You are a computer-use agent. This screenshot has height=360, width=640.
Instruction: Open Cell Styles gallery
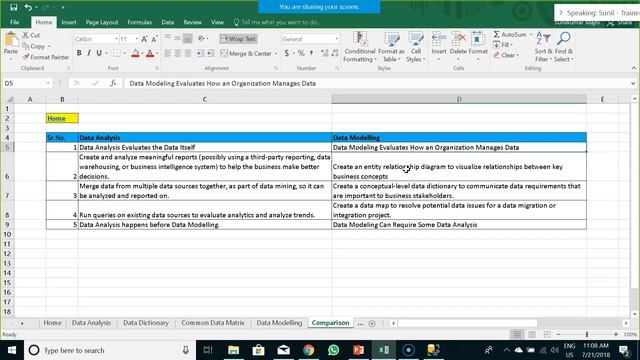[x=416, y=47]
